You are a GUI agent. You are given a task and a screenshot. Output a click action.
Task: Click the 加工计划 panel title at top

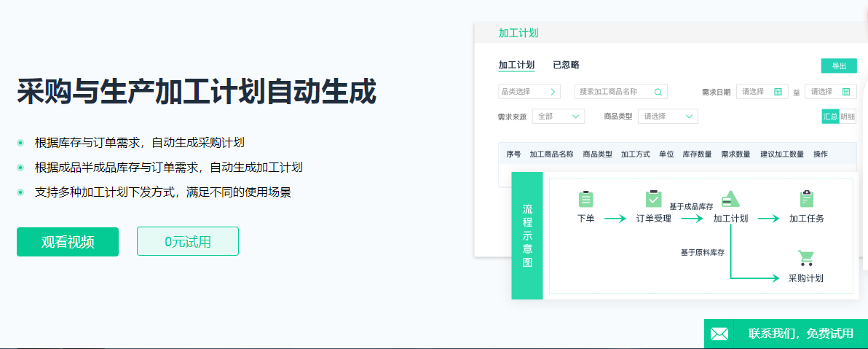[x=518, y=34]
